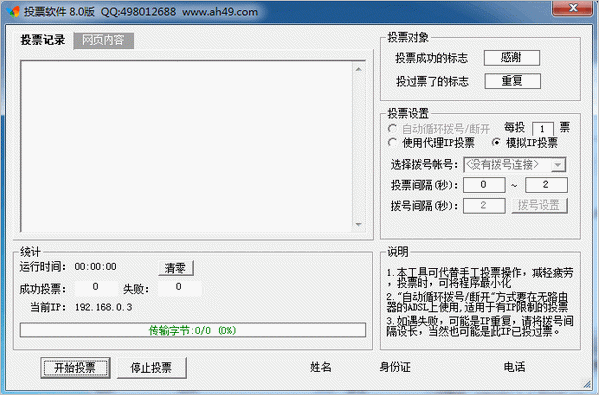Screen dimensions: 599x395
Task: Click the 投过票了的标志 label
Action: (432, 81)
